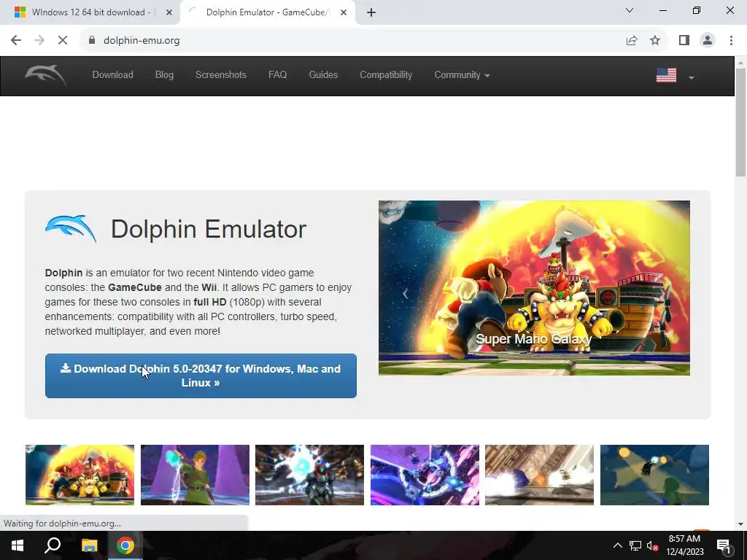Click the network status tray icon
The width and height of the screenshot is (747, 560).
click(635, 545)
